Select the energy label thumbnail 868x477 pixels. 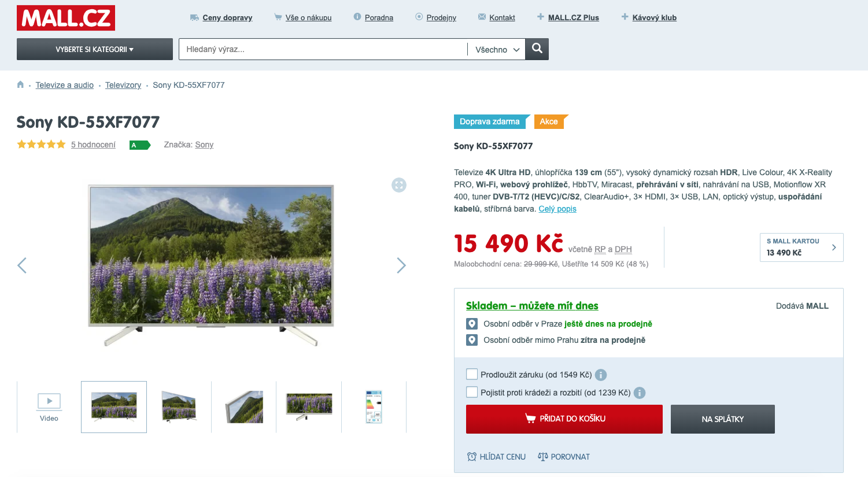(x=374, y=407)
